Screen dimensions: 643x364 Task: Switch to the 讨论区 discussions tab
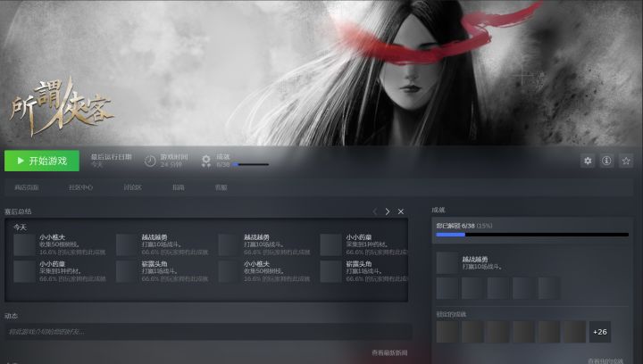132,187
